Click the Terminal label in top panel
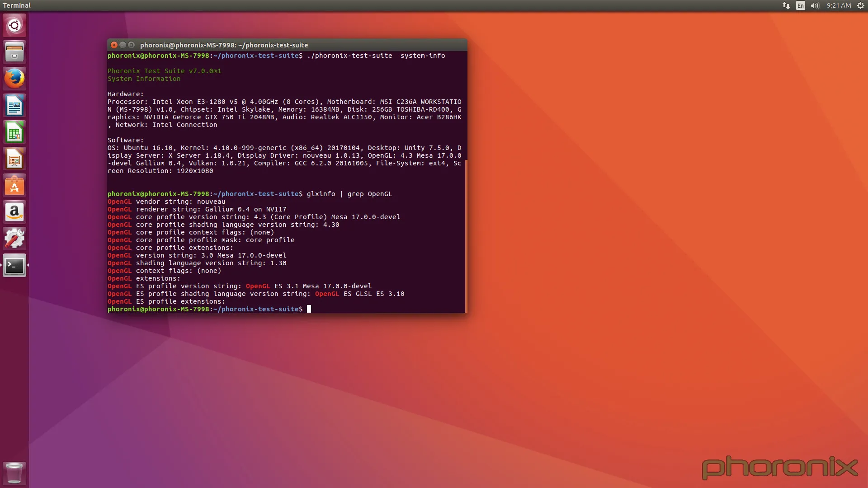Image resolution: width=868 pixels, height=488 pixels. coord(17,5)
